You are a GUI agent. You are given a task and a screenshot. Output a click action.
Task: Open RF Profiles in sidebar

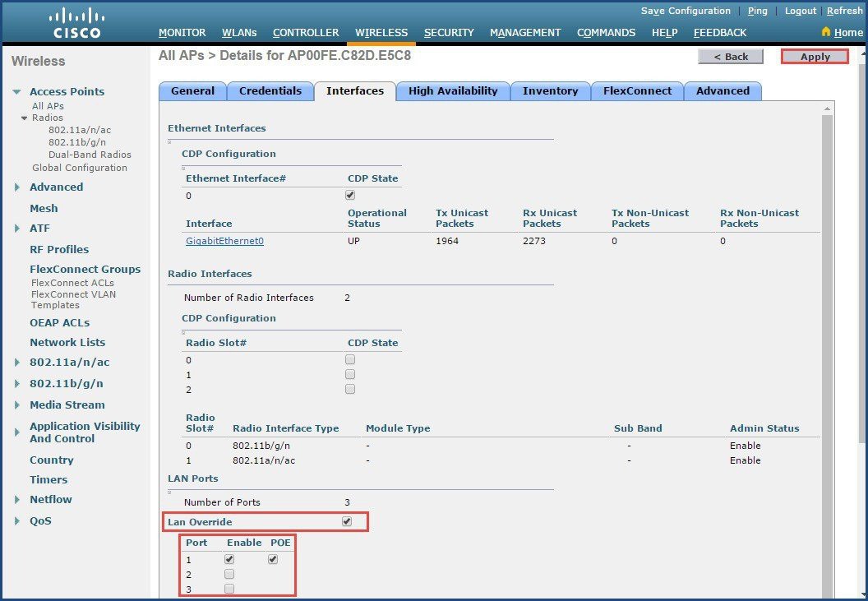click(x=59, y=249)
